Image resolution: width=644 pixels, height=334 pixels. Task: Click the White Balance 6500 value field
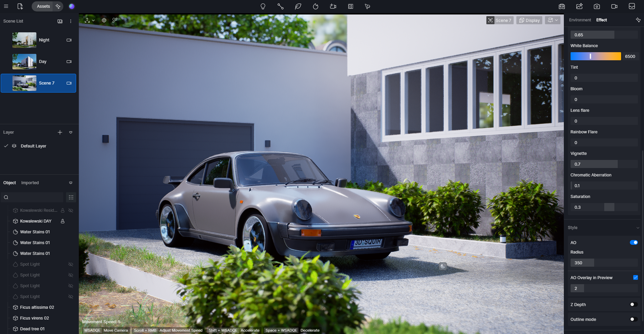click(630, 57)
